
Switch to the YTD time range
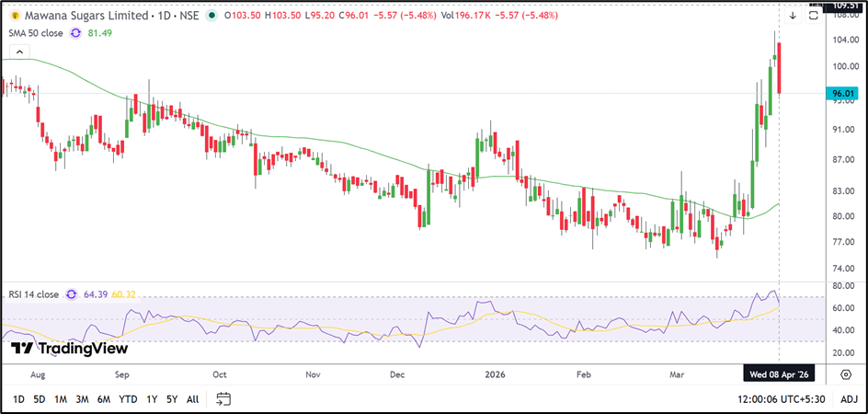coord(128,398)
